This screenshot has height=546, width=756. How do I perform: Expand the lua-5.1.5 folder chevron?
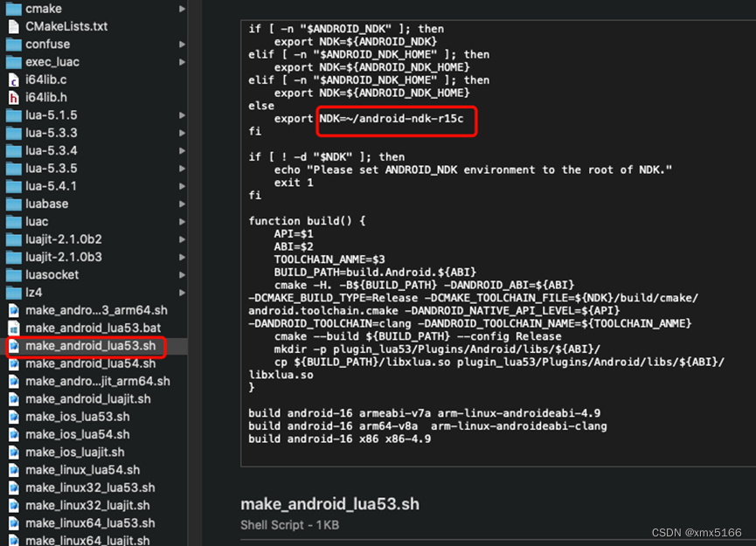[181, 114]
